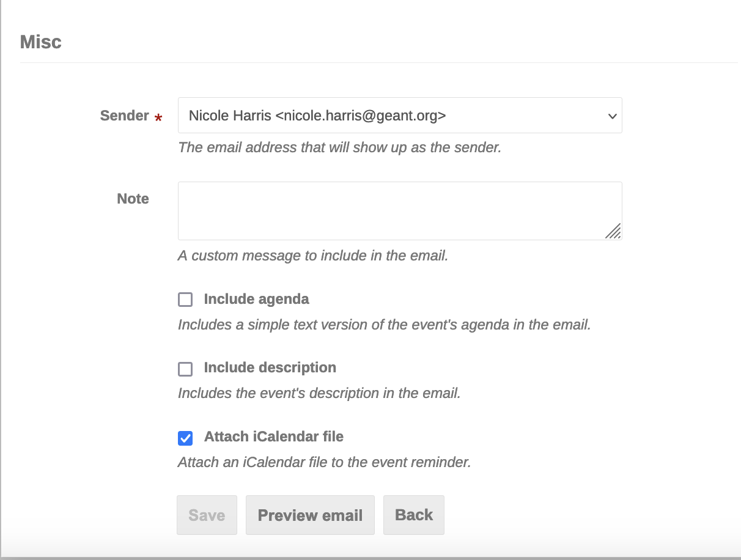Click the Note field resize handle
This screenshot has height=560, width=741.
tap(613, 230)
